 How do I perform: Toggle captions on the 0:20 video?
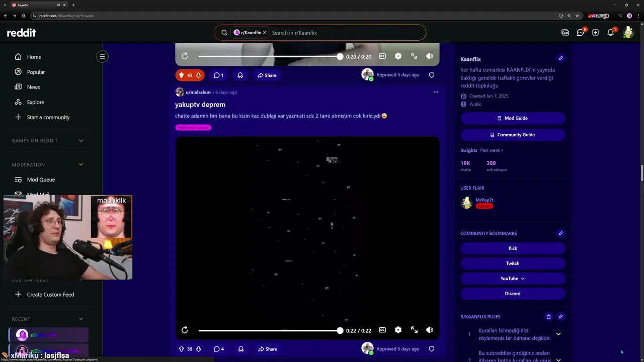pos(382,56)
